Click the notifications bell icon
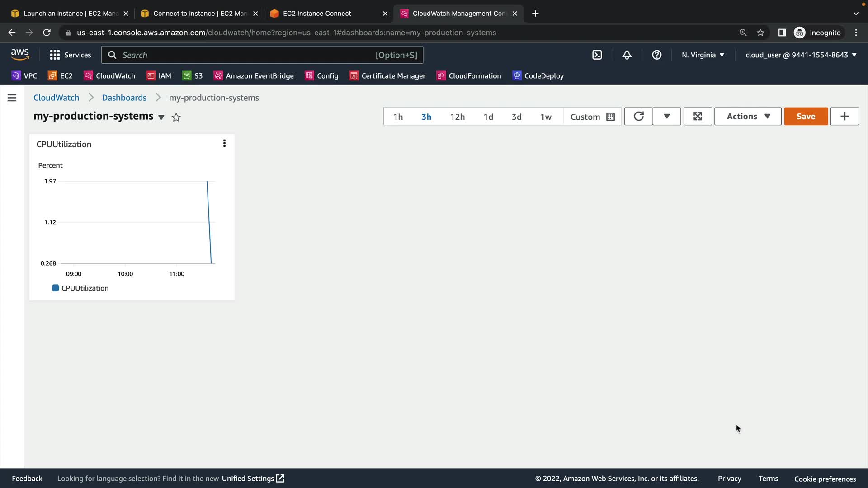 (x=627, y=55)
